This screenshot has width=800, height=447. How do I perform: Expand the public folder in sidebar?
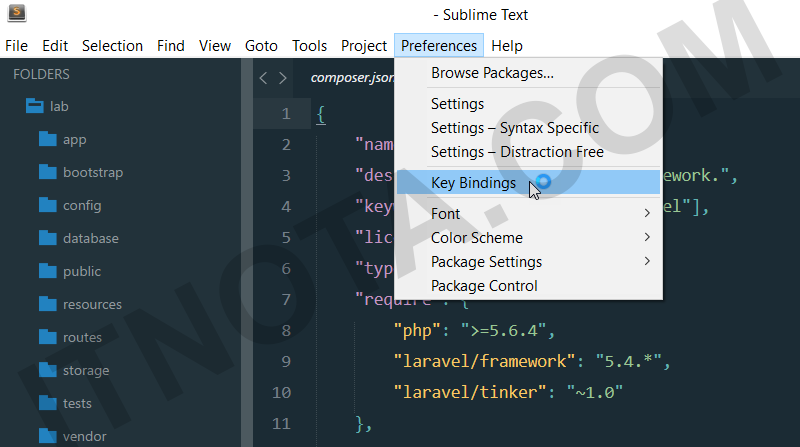[x=82, y=271]
